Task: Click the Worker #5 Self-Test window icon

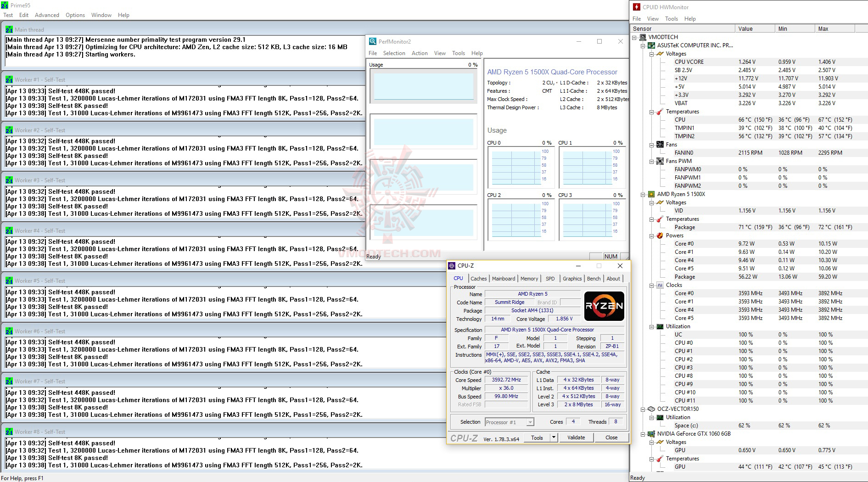Action: (x=9, y=280)
